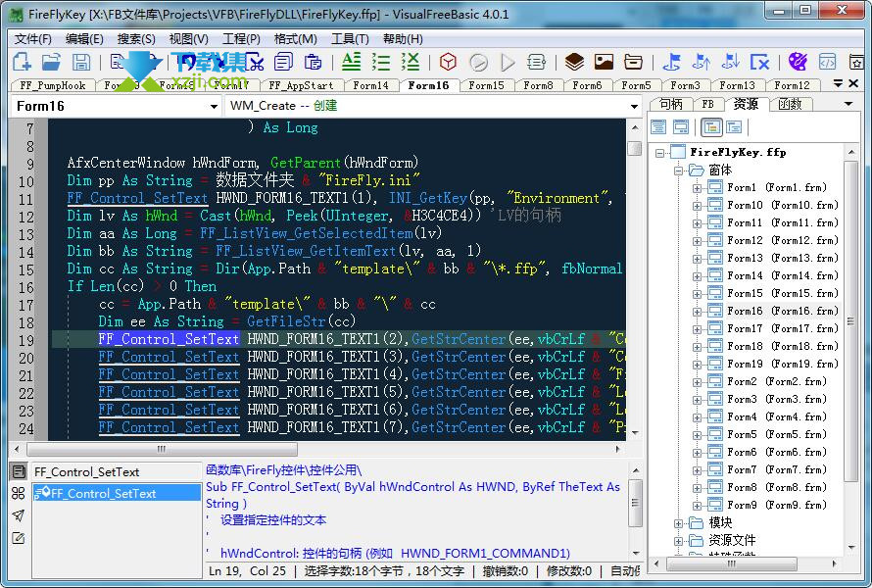Open the Form16 object dropdown
The width and height of the screenshot is (872, 588).
pyautogui.click(x=215, y=106)
